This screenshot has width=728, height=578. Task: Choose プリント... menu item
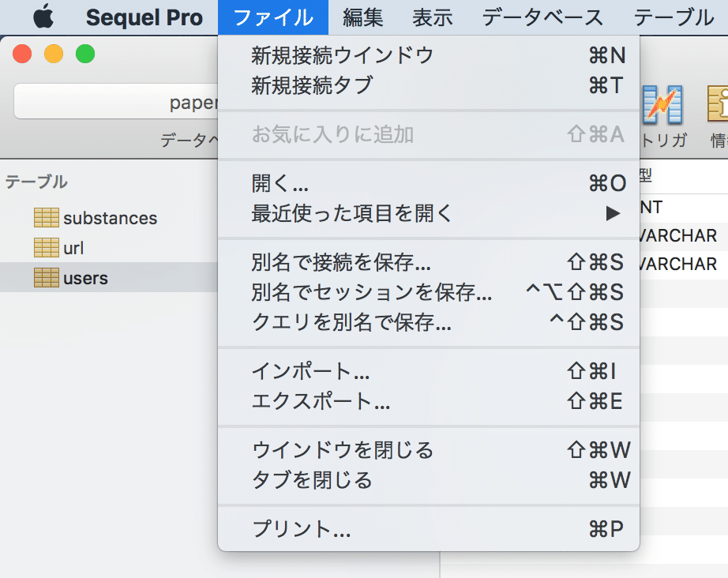(x=429, y=529)
